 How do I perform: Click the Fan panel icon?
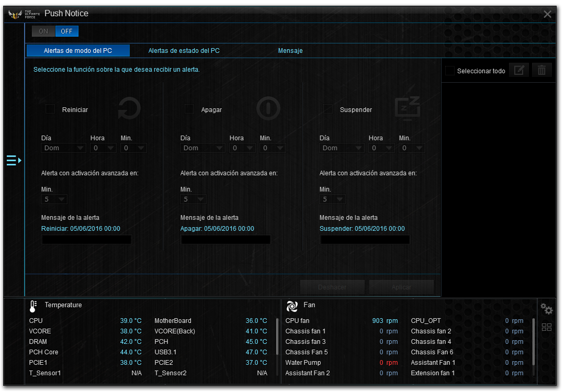tap(292, 306)
